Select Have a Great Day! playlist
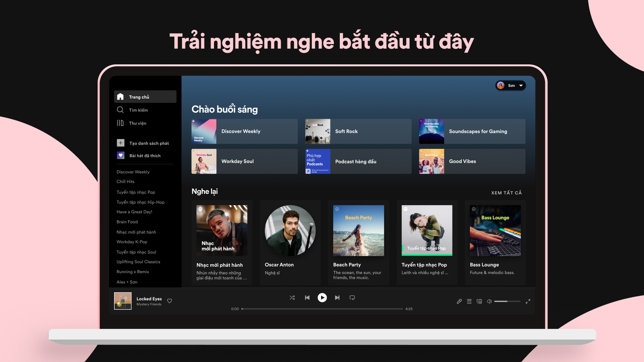The image size is (644, 362). pos(134,212)
